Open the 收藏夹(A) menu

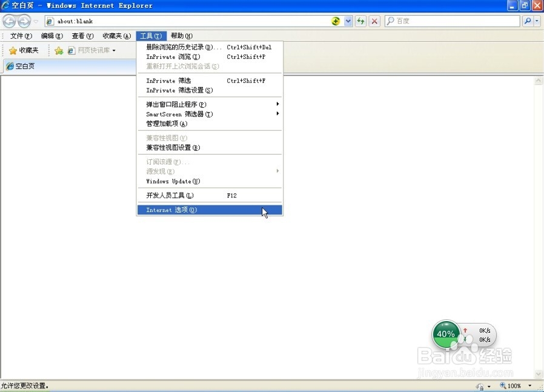[117, 36]
